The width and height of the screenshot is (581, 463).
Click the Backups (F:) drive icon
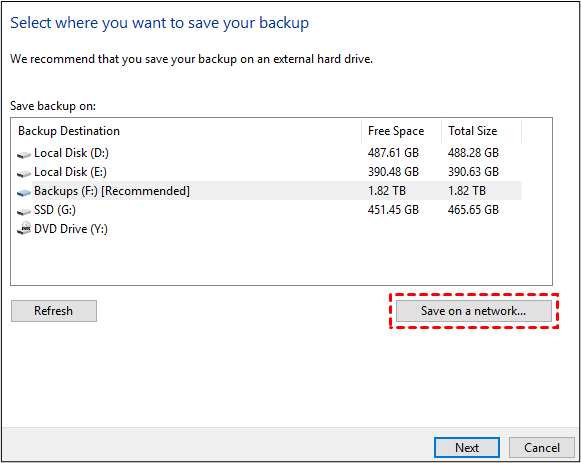[x=24, y=192]
